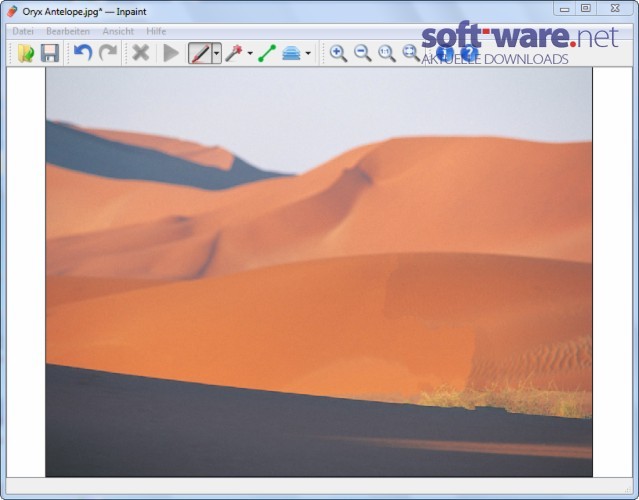639x500 pixels.
Task: Zoom out with the minus magnifier
Action: 363,53
